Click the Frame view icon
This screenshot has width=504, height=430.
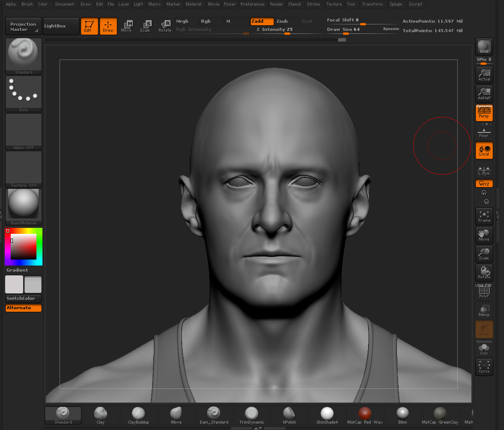[484, 216]
